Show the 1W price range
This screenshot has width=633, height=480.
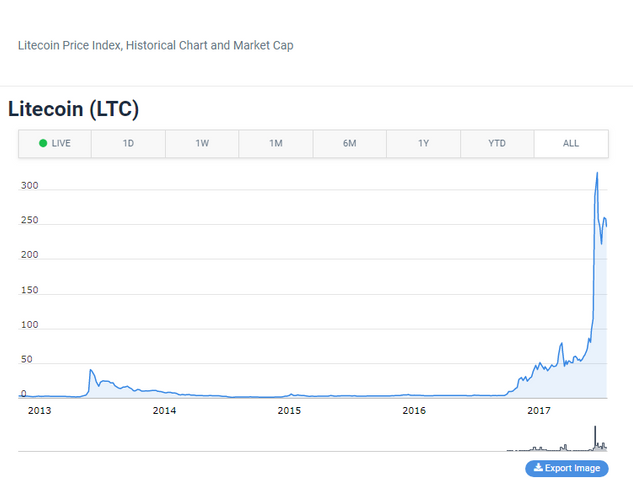202,144
